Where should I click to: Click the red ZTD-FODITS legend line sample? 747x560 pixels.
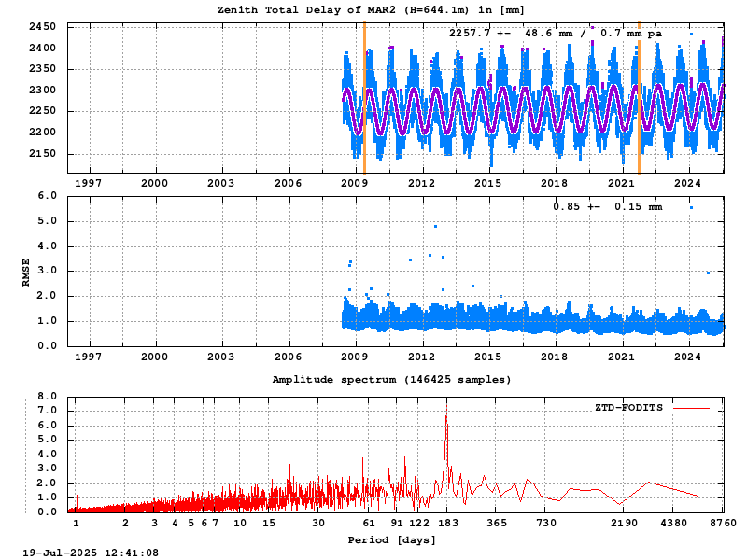pos(691,408)
